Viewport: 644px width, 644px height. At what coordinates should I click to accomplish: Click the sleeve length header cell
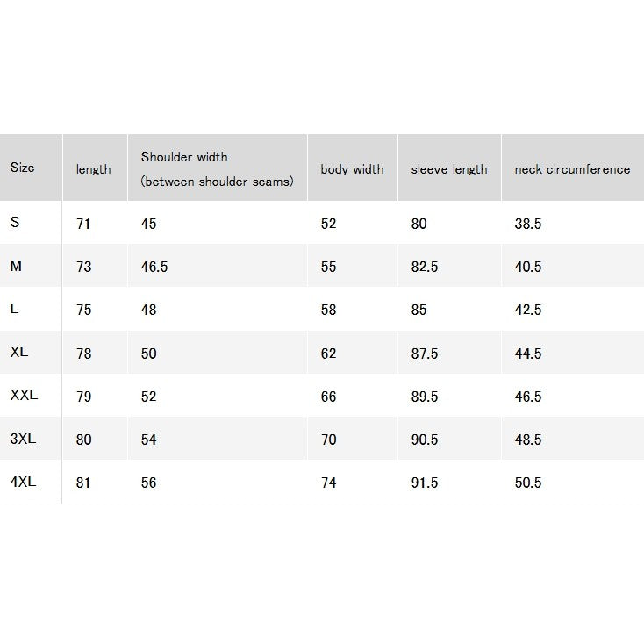coord(449,169)
